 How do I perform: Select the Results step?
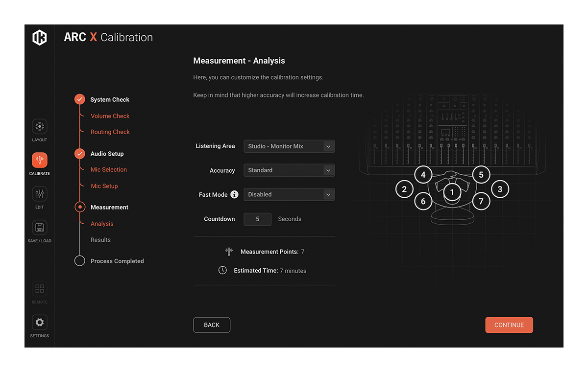pyautogui.click(x=100, y=240)
